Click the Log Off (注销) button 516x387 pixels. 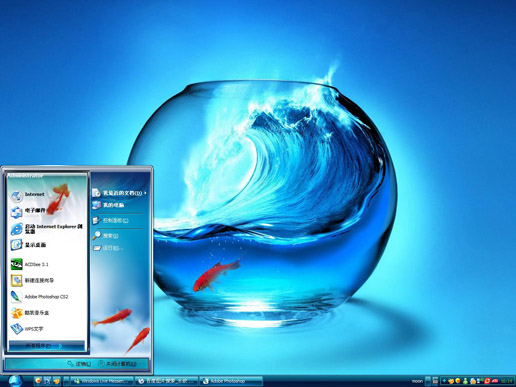tap(79, 364)
